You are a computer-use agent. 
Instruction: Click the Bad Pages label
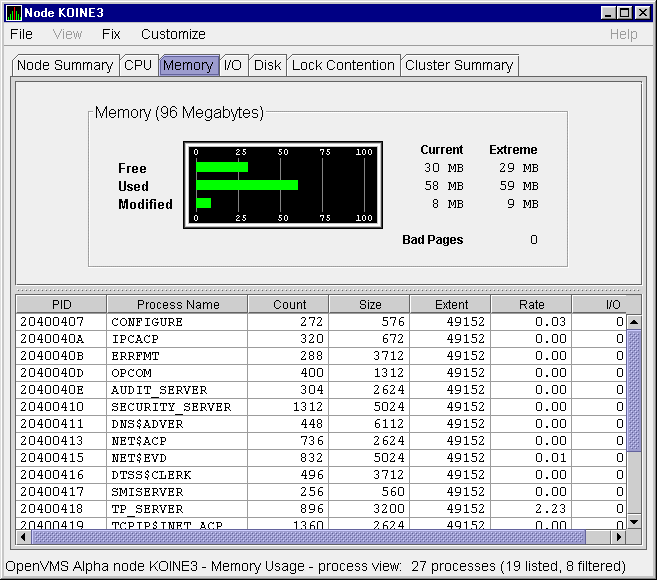click(x=432, y=240)
